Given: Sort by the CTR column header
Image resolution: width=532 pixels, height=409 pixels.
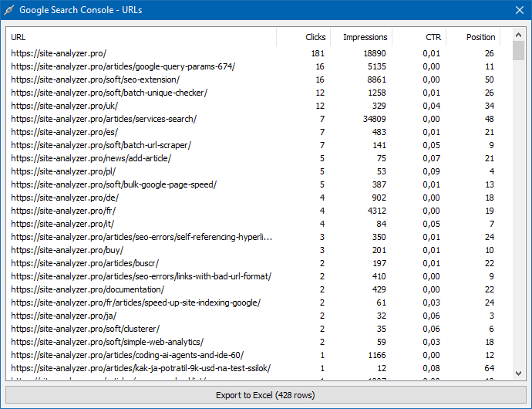Looking at the screenshot, I should tap(419, 37).
